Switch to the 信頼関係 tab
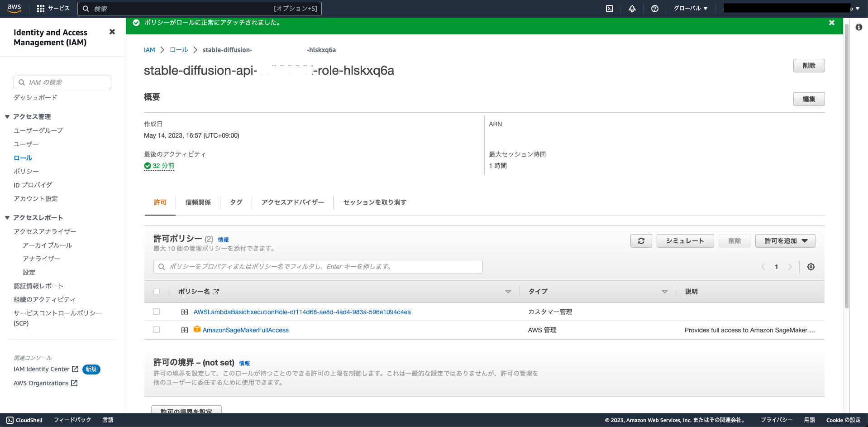 198,202
